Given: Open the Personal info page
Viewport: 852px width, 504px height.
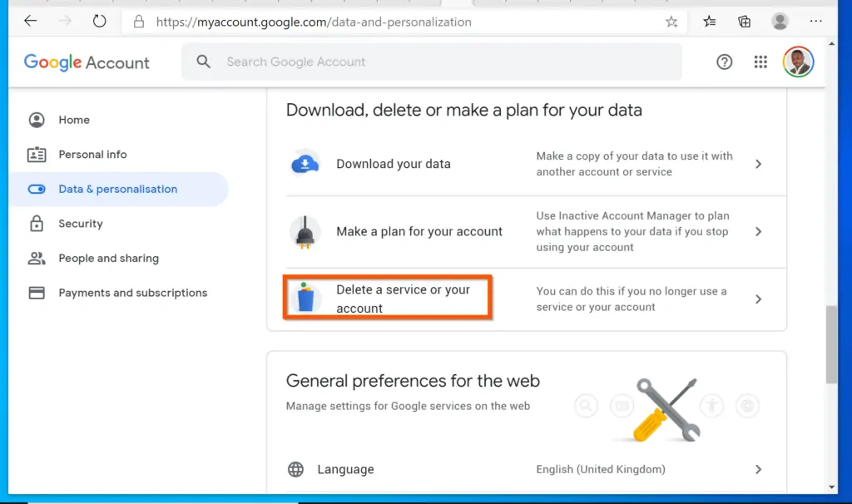Looking at the screenshot, I should (x=92, y=155).
